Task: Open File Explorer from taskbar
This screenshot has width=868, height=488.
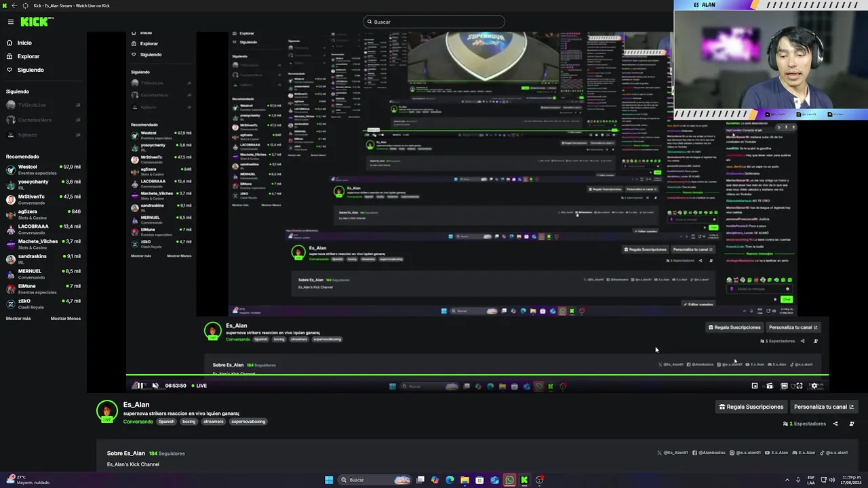Action: point(465,480)
